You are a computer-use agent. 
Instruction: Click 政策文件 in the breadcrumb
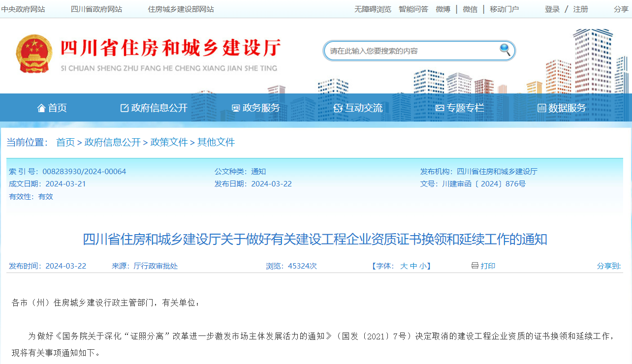click(169, 142)
